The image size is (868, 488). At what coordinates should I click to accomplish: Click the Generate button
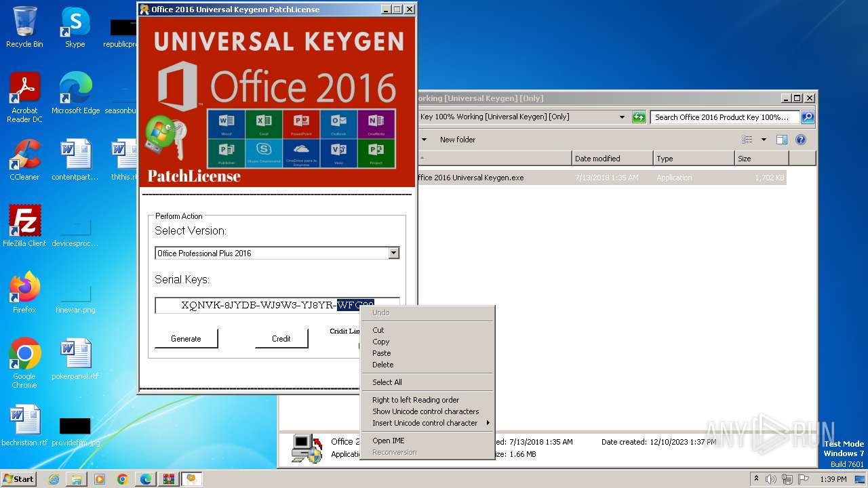click(x=186, y=338)
